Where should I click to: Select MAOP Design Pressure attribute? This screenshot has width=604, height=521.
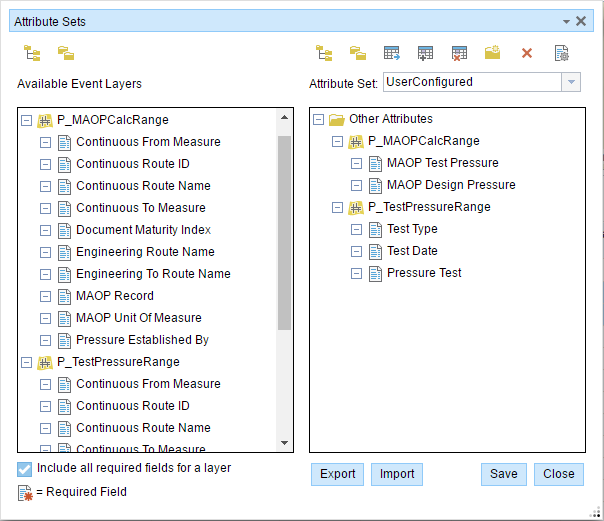[451, 185]
